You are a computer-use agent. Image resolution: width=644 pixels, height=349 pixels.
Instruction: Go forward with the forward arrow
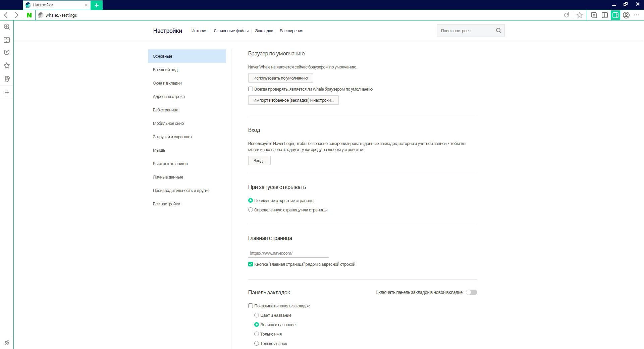coord(16,15)
